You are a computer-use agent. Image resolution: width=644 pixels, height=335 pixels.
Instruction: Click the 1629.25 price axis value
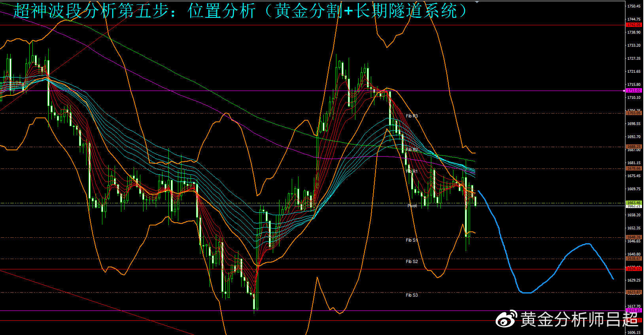coord(634,280)
